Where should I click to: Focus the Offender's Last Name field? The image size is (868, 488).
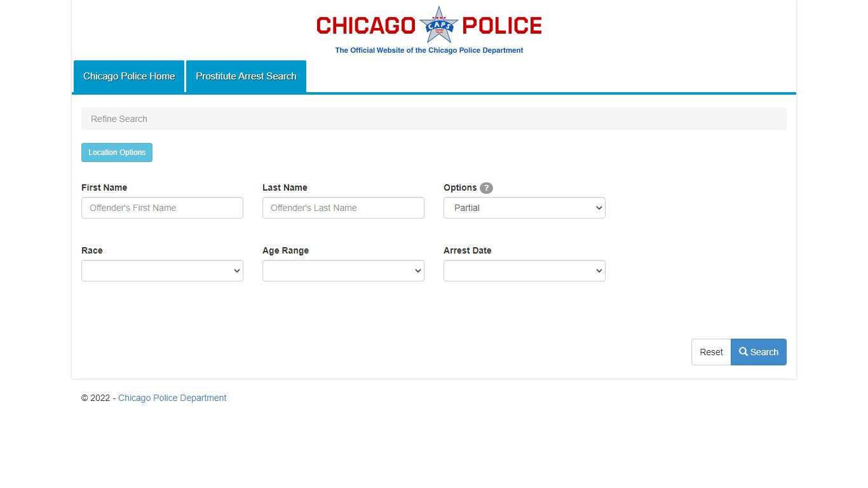point(343,208)
